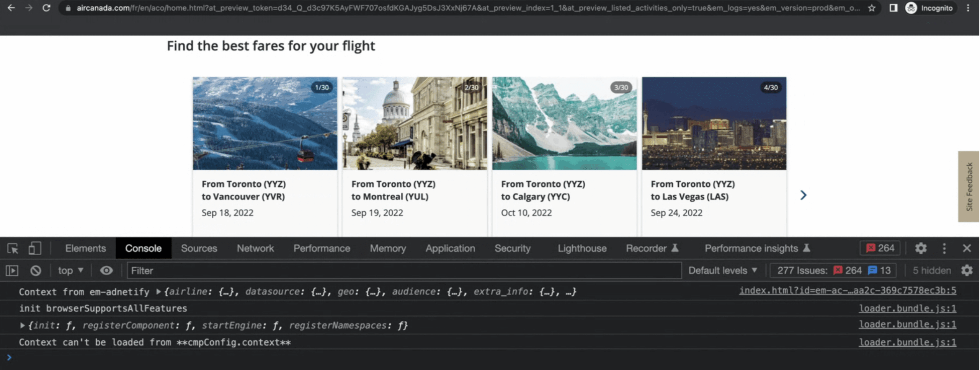
Task: Select the From Toronto to Calgary (YYC) text
Action: (543, 190)
